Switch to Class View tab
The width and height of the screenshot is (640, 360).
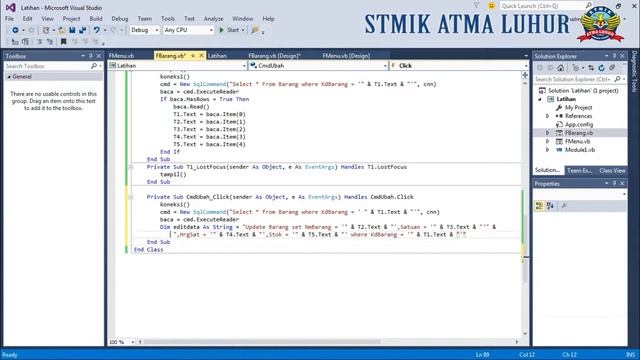click(x=612, y=171)
